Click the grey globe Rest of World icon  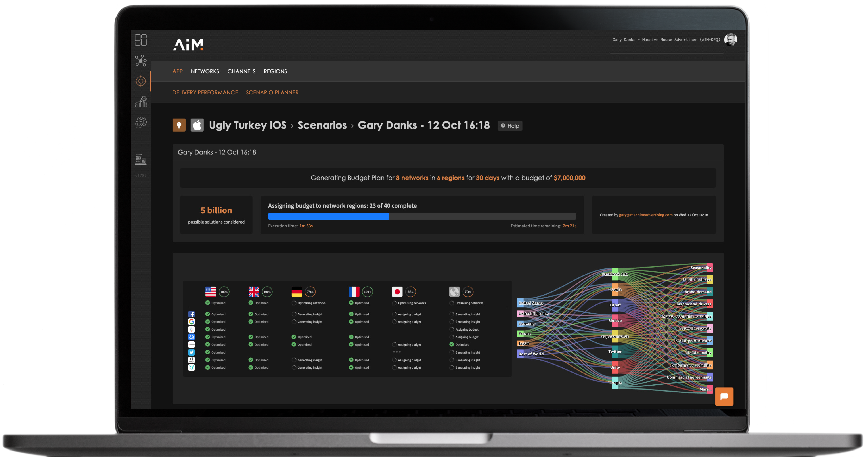pos(455,292)
